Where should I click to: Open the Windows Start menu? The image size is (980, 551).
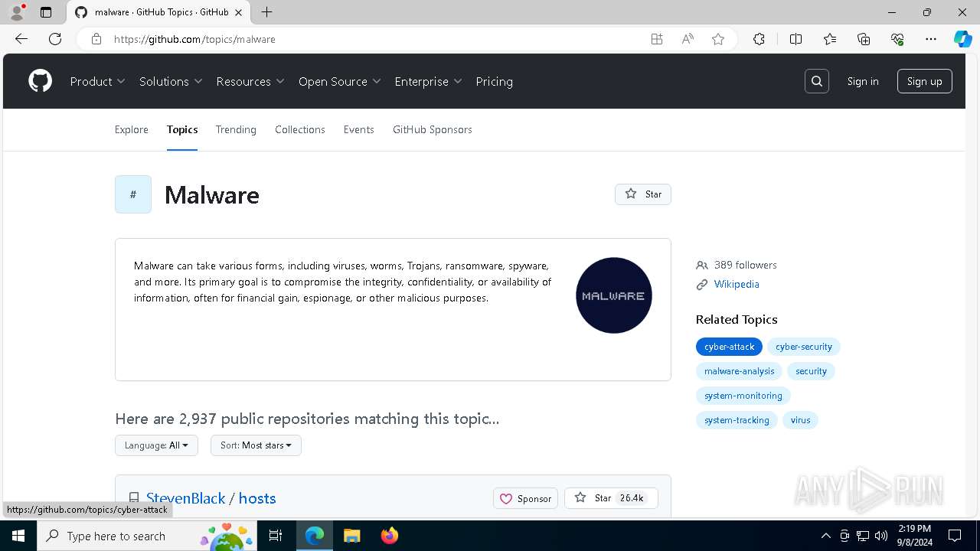pyautogui.click(x=18, y=536)
